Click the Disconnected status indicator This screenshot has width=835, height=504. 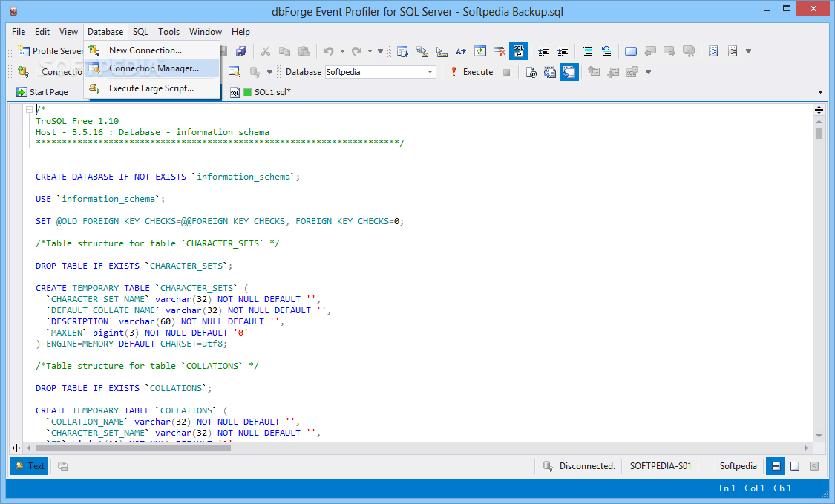[579, 466]
